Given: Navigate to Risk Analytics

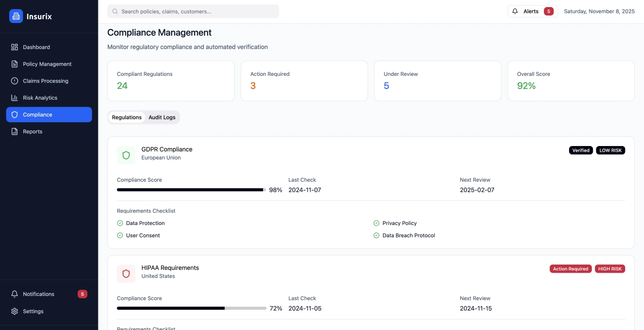Looking at the screenshot, I should (40, 97).
